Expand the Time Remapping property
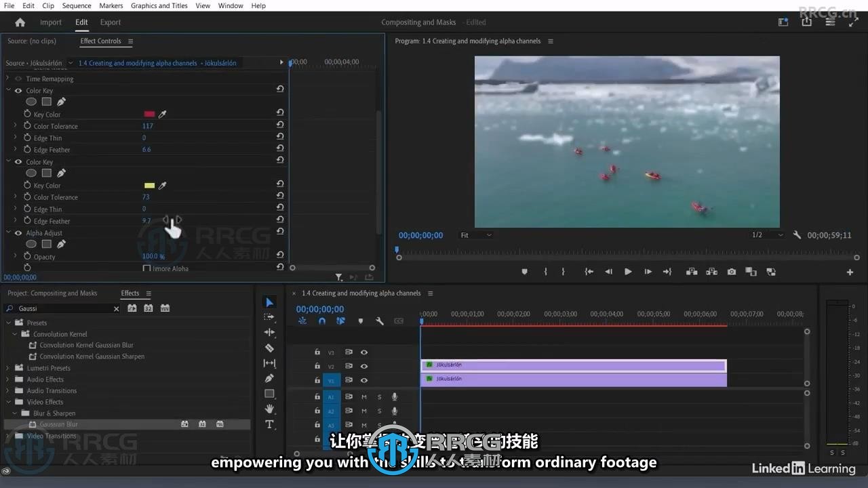Screen dimensions: 868x488 [x=9, y=79]
